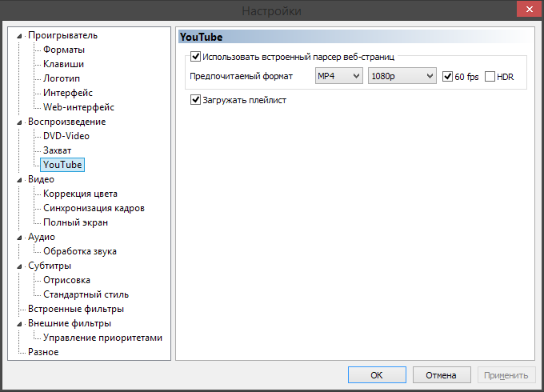This screenshot has width=544, height=392.
Task: Select Форматы in settings tree
Action: [x=64, y=50]
